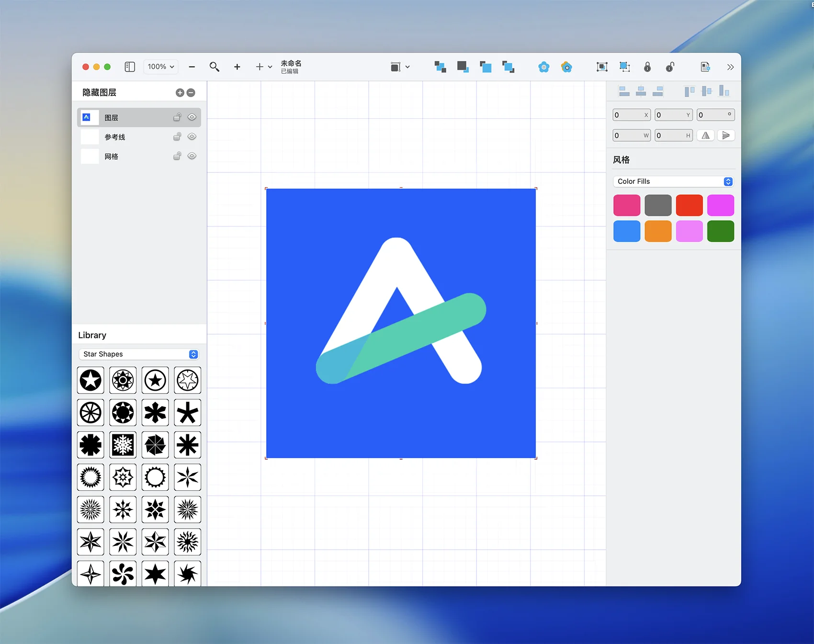814x644 pixels.
Task: Toggle visibility of 参考线 layer
Action: pos(192,136)
